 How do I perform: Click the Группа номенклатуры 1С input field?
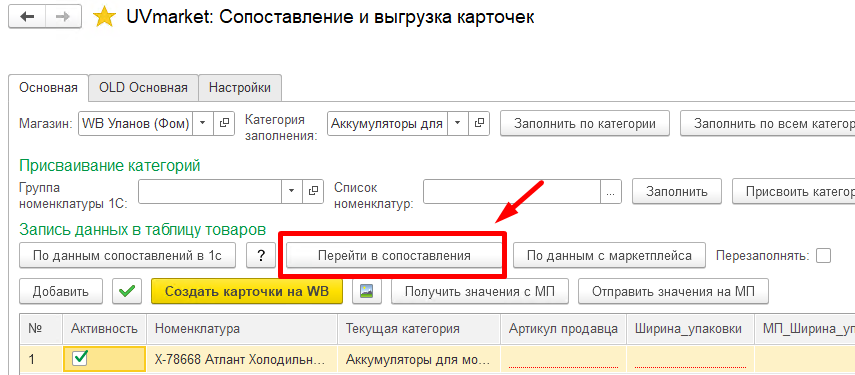(210, 191)
